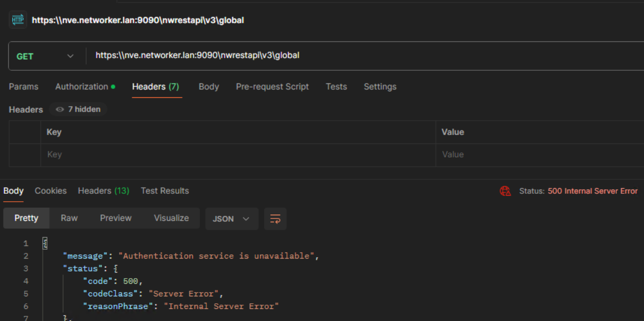Image resolution: width=644 pixels, height=321 pixels.
Task: Open the response Headers showing 13 entries
Action: 103,191
